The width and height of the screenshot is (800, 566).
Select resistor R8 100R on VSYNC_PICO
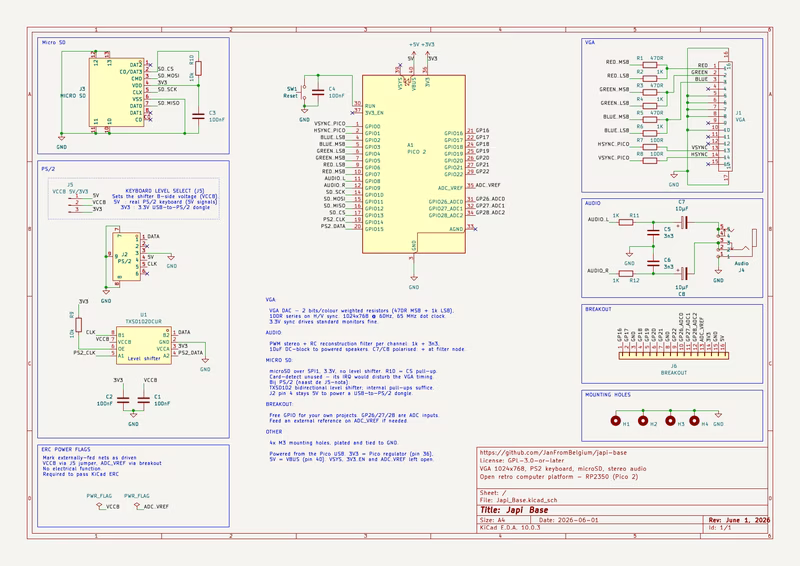(x=649, y=161)
